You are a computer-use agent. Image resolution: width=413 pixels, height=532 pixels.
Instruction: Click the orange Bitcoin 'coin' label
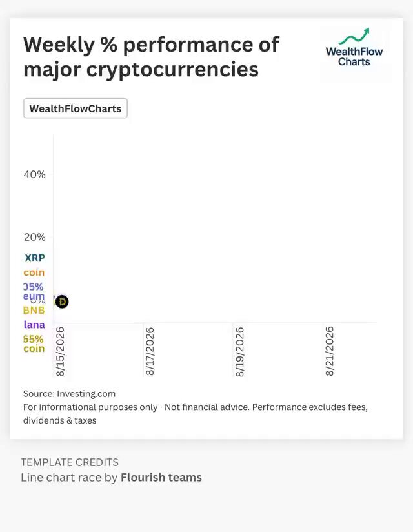pos(34,272)
